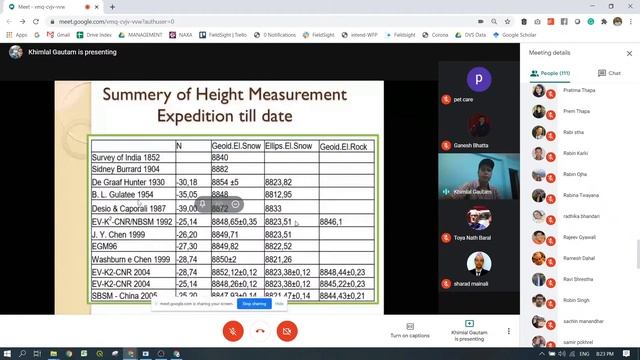Unmute the microphone button
Screen dimensions: 640x360
233,331
